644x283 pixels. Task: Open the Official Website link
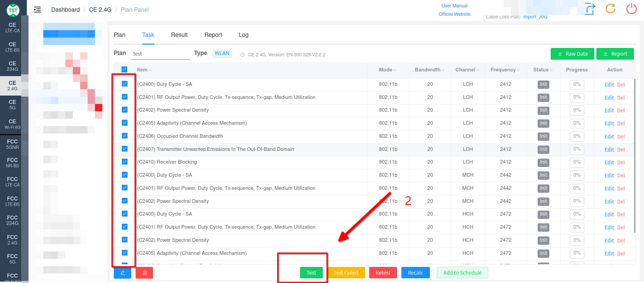(454, 14)
